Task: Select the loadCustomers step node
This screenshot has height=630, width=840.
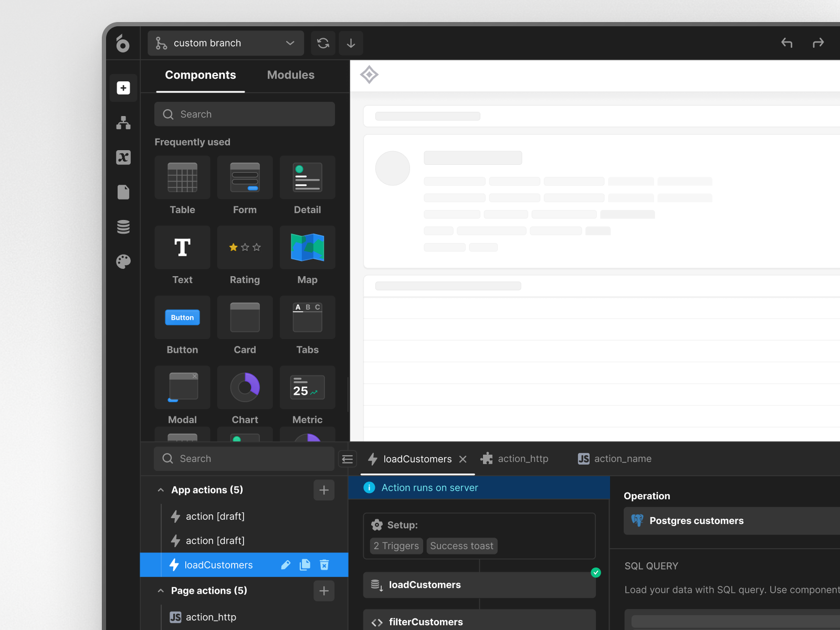Action: 479,585
